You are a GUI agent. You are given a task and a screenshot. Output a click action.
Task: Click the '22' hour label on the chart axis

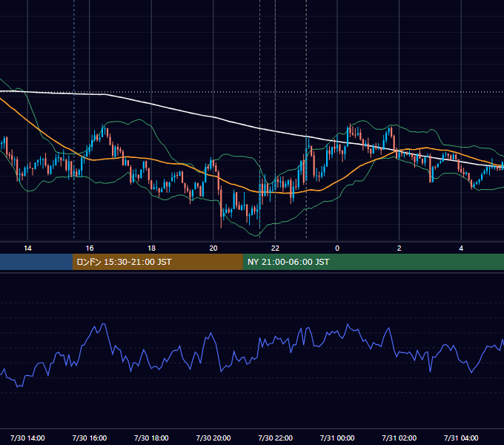pyautogui.click(x=275, y=248)
